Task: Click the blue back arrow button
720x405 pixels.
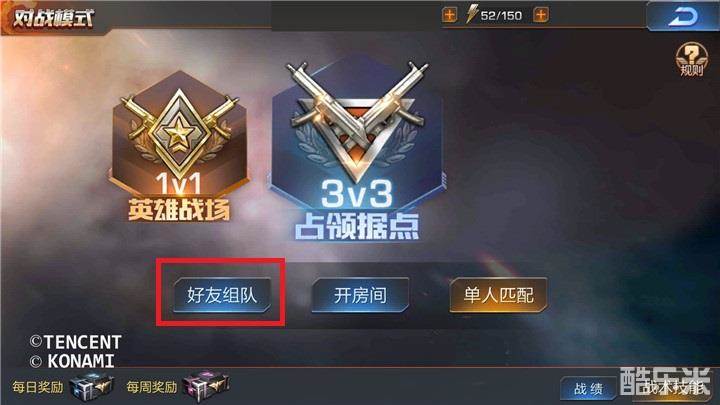Action: pos(683,16)
